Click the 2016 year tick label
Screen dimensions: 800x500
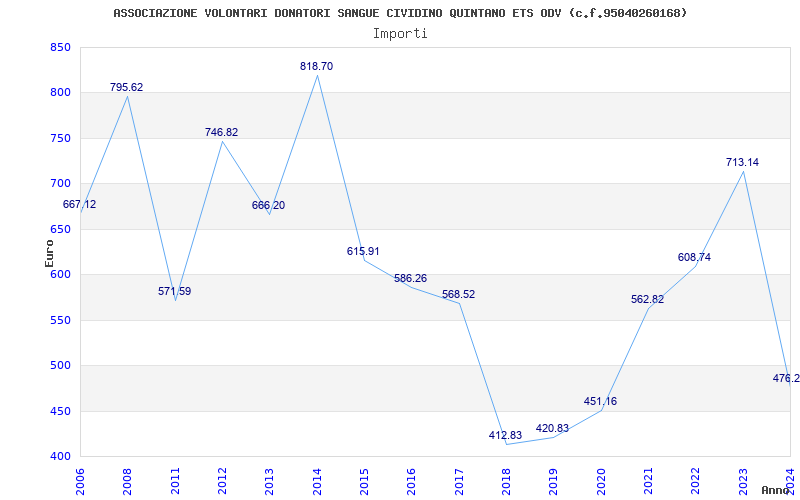coord(412,480)
